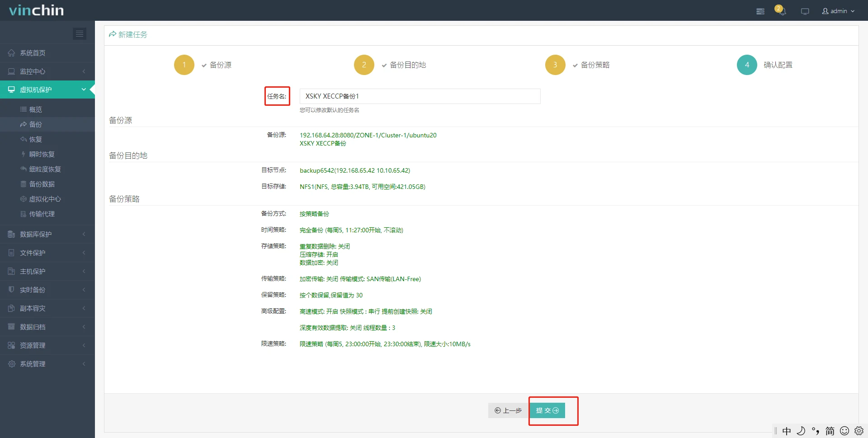The width and height of the screenshot is (868, 438).
Task: Click step 3 circle 备份策略
Action: (x=555, y=65)
